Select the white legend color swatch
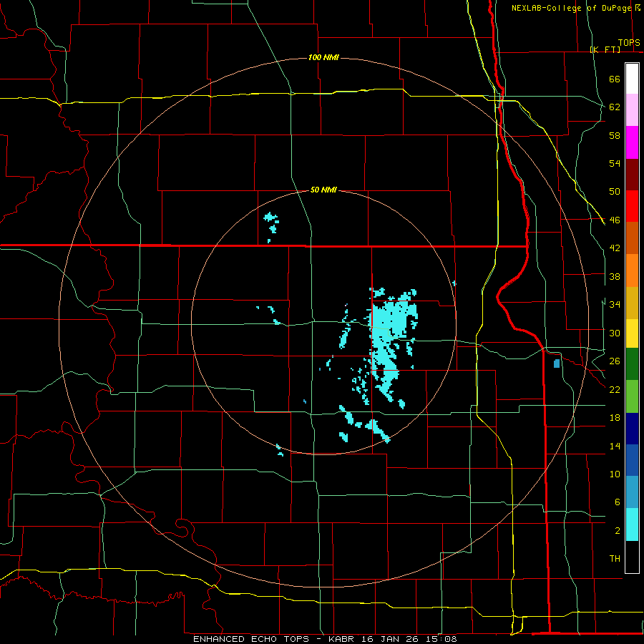The height and width of the screenshot is (644, 644). click(632, 79)
